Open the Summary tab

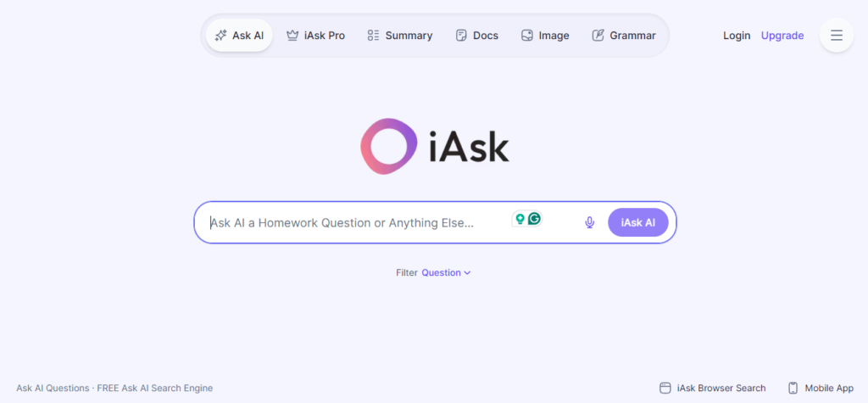(400, 36)
